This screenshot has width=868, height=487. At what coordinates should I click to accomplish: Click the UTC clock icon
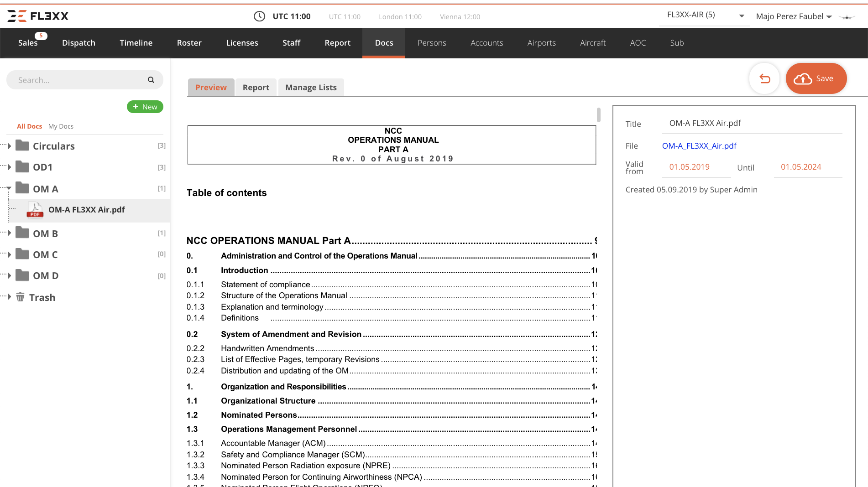click(259, 16)
